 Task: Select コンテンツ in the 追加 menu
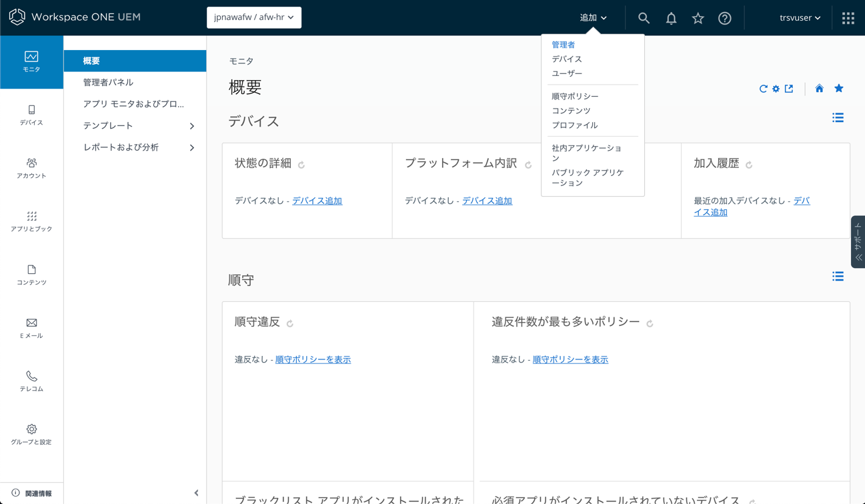click(571, 111)
